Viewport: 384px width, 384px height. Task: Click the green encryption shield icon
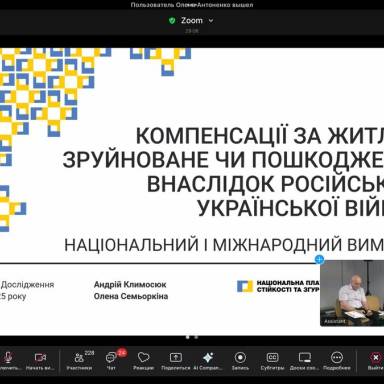click(172, 21)
